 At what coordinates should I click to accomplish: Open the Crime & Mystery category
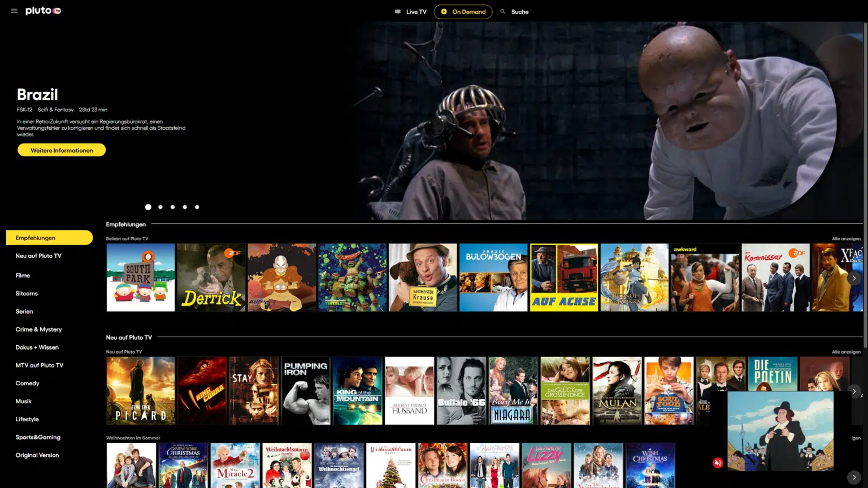coord(38,329)
